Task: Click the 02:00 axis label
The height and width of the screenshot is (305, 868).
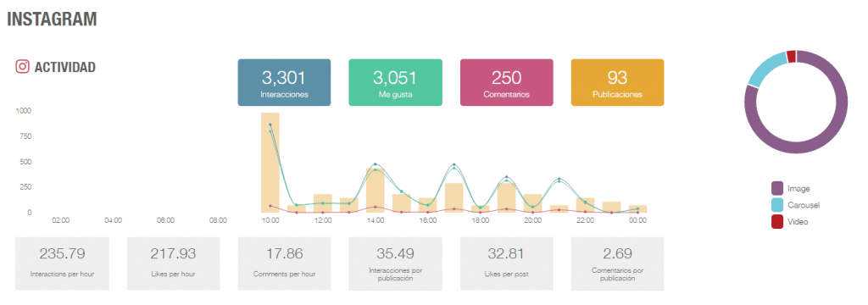Action: click(x=60, y=220)
